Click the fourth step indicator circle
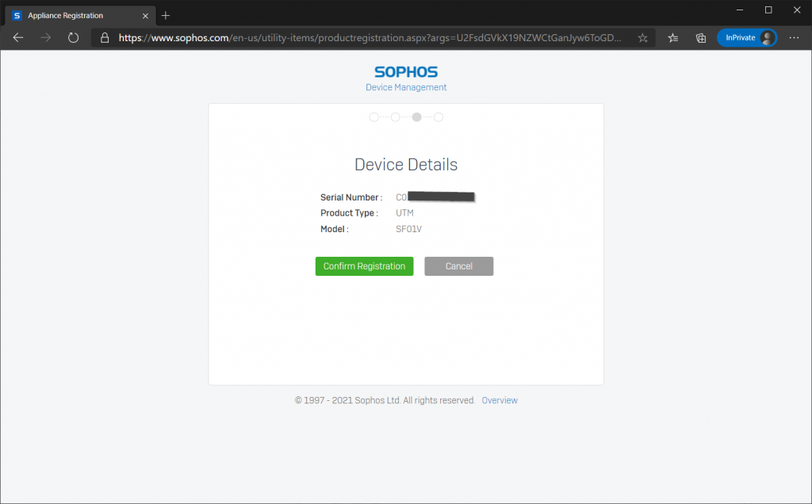Screen dimensions: 812x504 439,117
